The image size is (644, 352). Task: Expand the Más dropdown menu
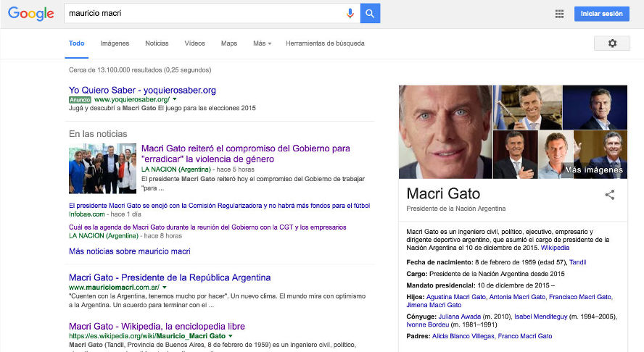click(x=262, y=43)
